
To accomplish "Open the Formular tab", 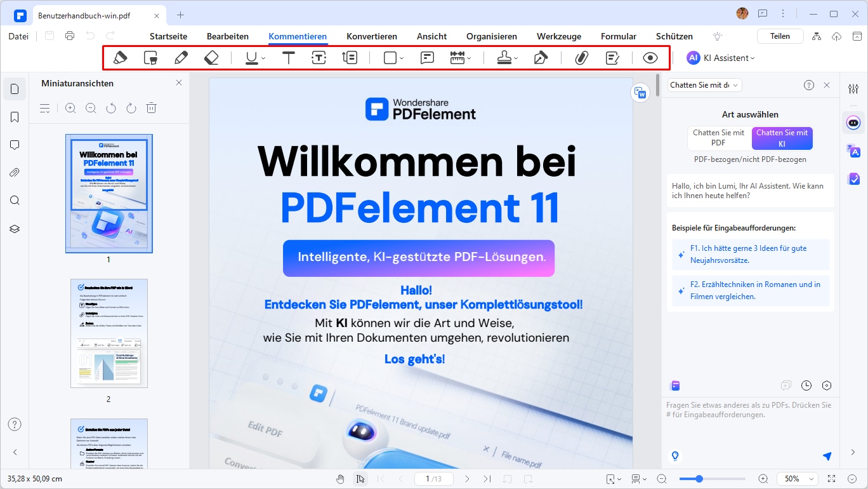I will [x=619, y=36].
